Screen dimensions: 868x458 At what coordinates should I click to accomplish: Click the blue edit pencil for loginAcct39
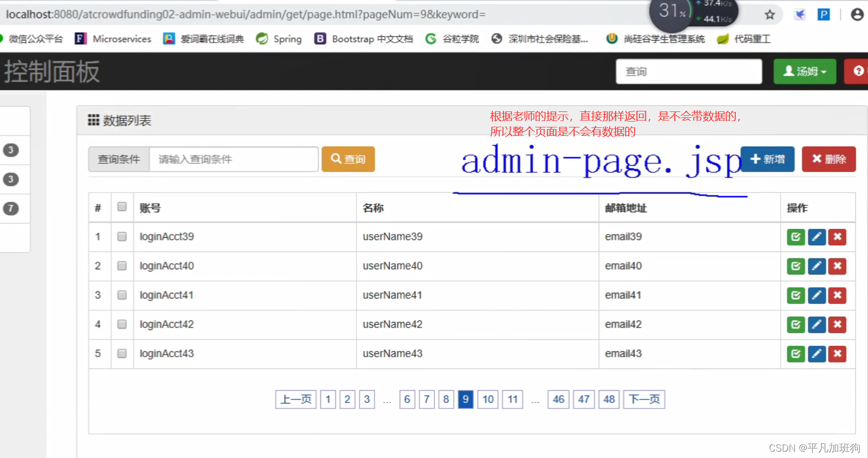pyautogui.click(x=817, y=237)
